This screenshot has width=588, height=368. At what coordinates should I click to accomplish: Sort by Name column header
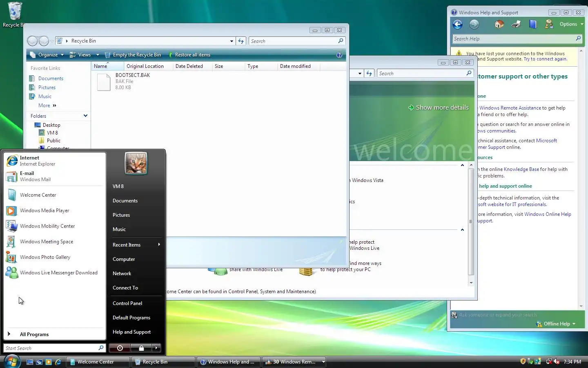107,66
